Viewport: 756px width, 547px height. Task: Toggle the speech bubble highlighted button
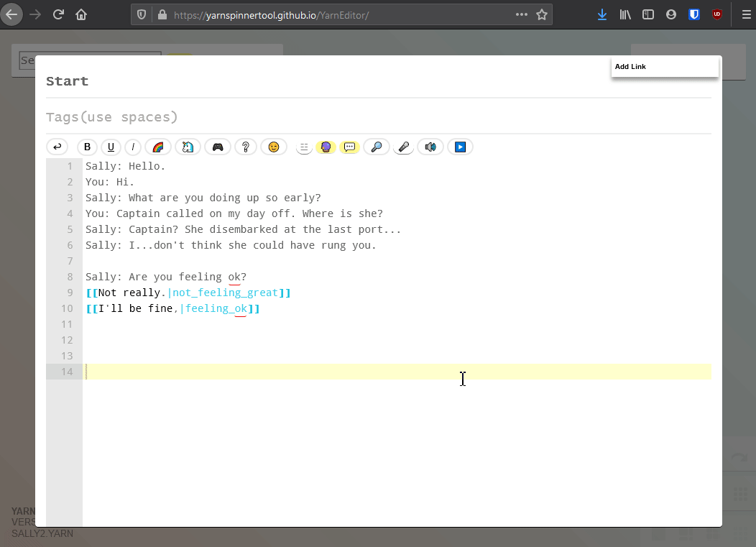(349, 147)
